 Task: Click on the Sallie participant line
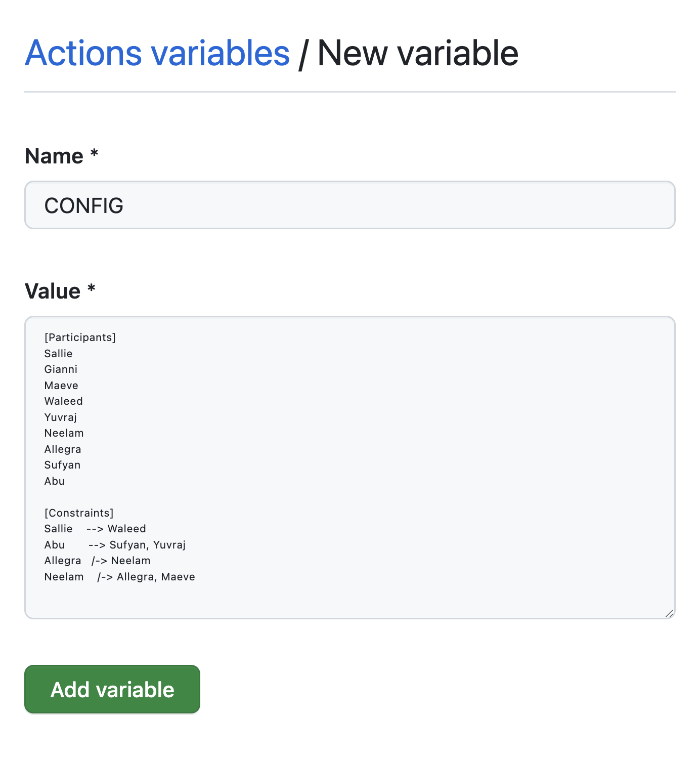click(x=58, y=354)
